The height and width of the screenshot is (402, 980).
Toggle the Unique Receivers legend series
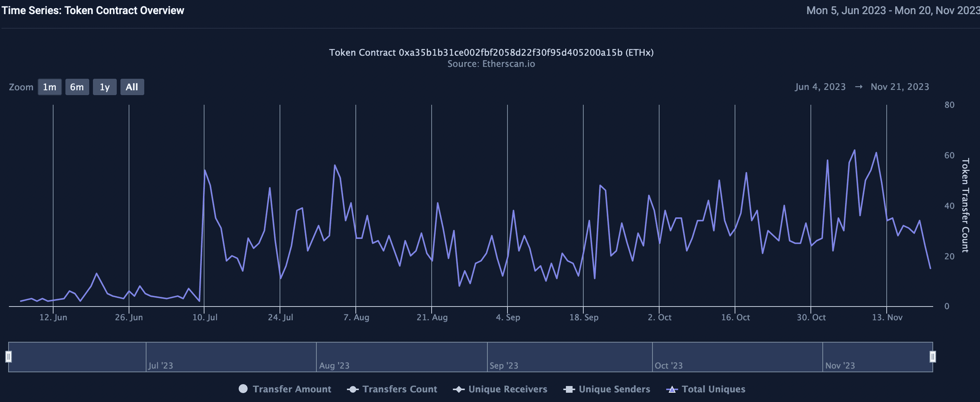[507, 389]
